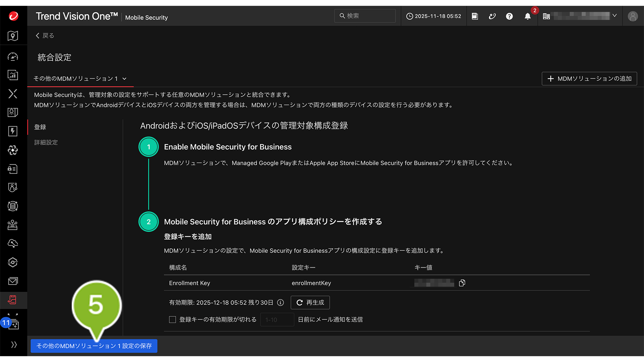The width and height of the screenshot is (644, 362).
Task: Open the Mobile Security sidebar icon
Action: 13,300
